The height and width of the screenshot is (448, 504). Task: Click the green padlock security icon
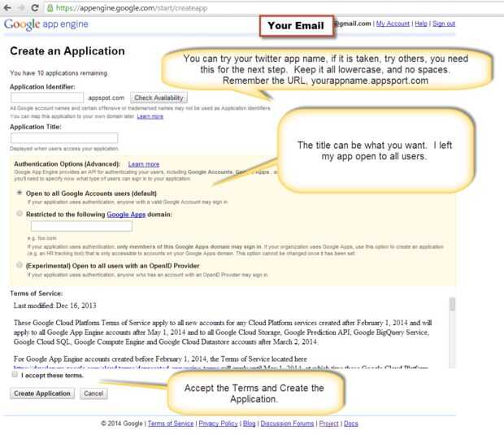(50, 7)
